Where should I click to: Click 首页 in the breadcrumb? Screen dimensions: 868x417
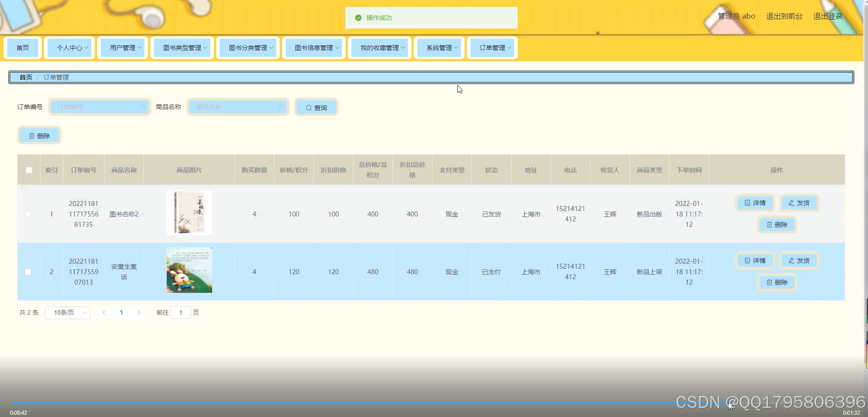click(x=25, y=77)
